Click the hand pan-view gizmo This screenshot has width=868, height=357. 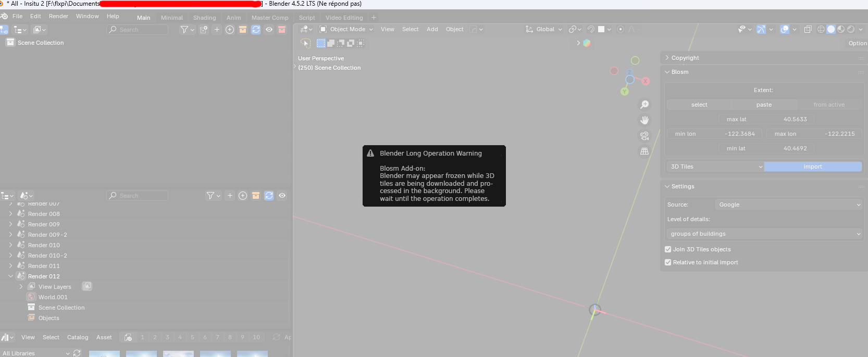point(644,120)
